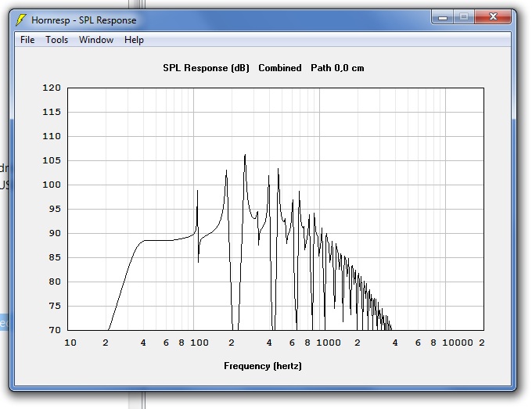Click the Hornresp lightning bolt title icon
This screenshot has height=409, width=532.
tap(20, 20)
